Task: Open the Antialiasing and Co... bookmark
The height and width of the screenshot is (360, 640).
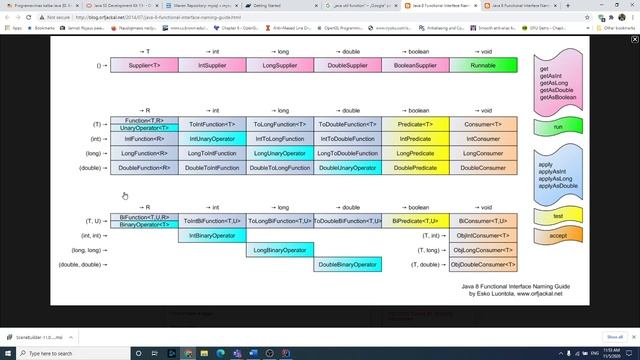Action: point(441,28)
